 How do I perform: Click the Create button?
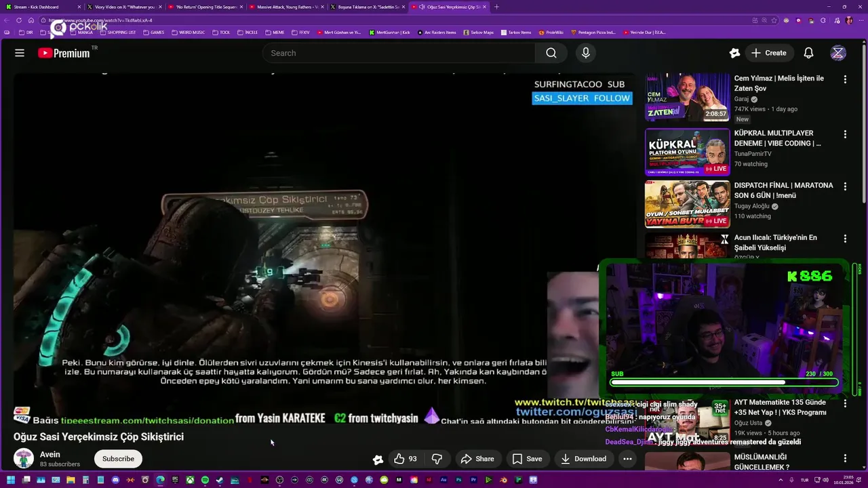coord(769,53)
